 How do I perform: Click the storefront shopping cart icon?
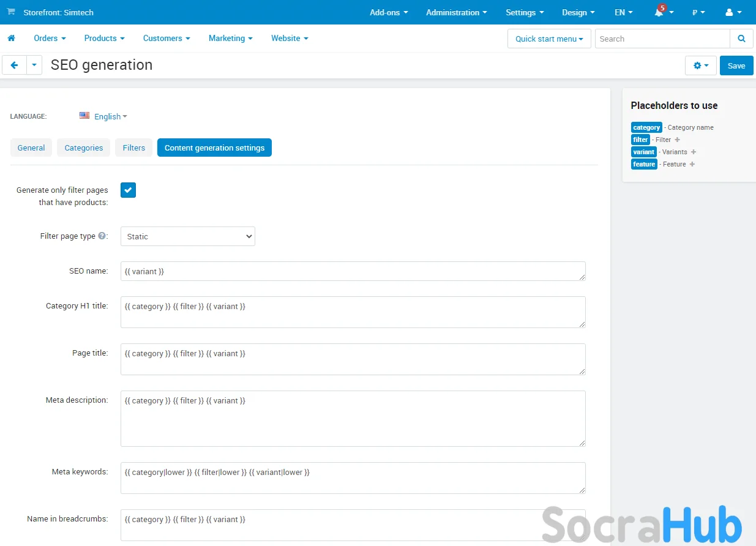click(11, 12)
